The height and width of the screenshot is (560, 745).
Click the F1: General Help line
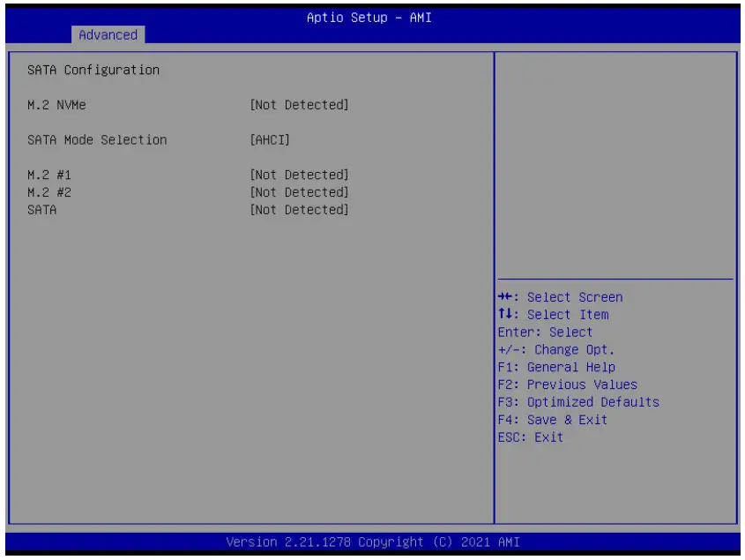click(557, 368)
